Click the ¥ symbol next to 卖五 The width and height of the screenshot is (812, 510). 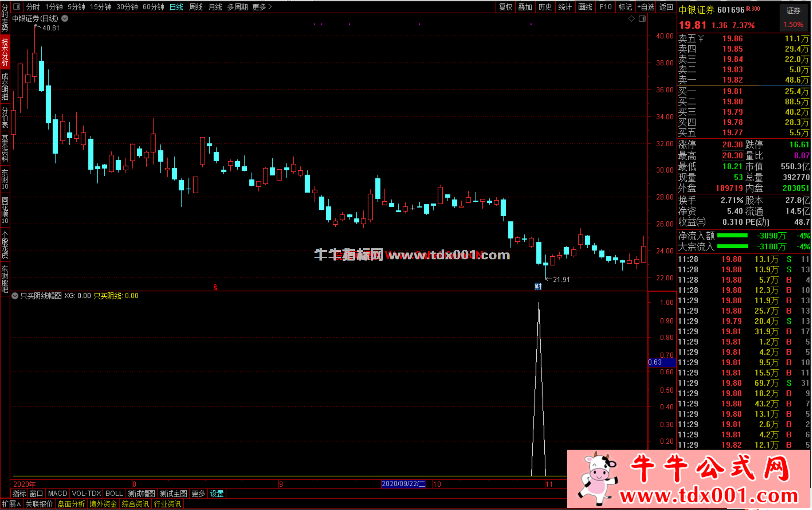[x=700, y=39]
